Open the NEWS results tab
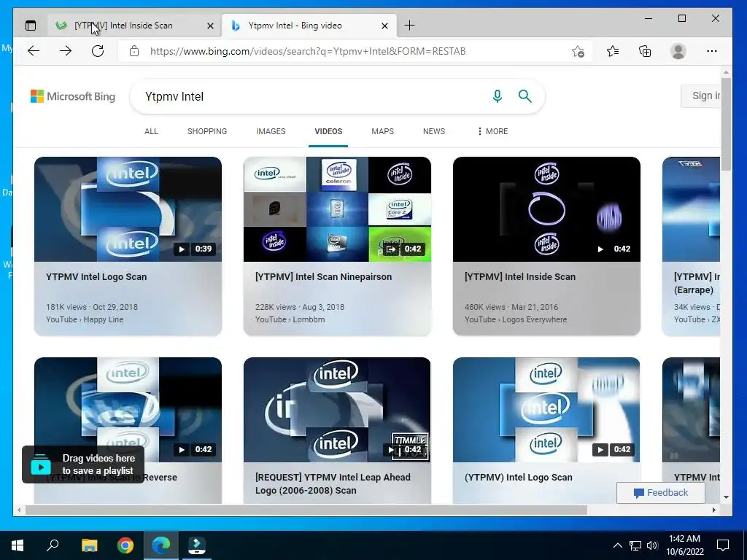The width and height of the screenshot is (747, 560). pos(434,131)
